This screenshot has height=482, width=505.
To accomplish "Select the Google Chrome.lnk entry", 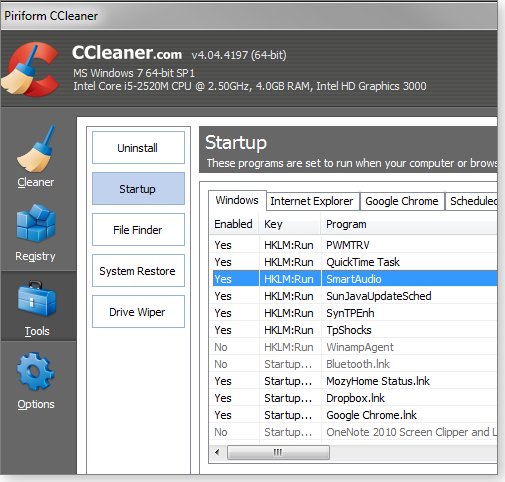I will coord(353,415).
